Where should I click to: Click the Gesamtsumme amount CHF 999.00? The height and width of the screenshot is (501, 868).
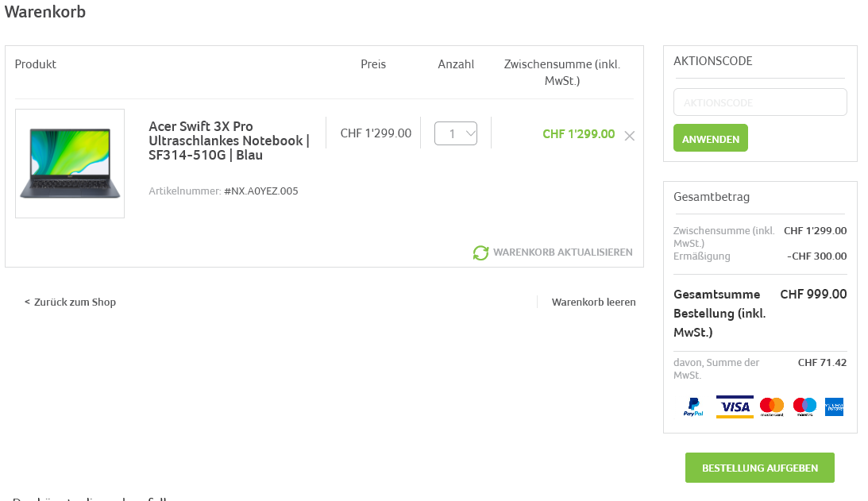(813, 294)
